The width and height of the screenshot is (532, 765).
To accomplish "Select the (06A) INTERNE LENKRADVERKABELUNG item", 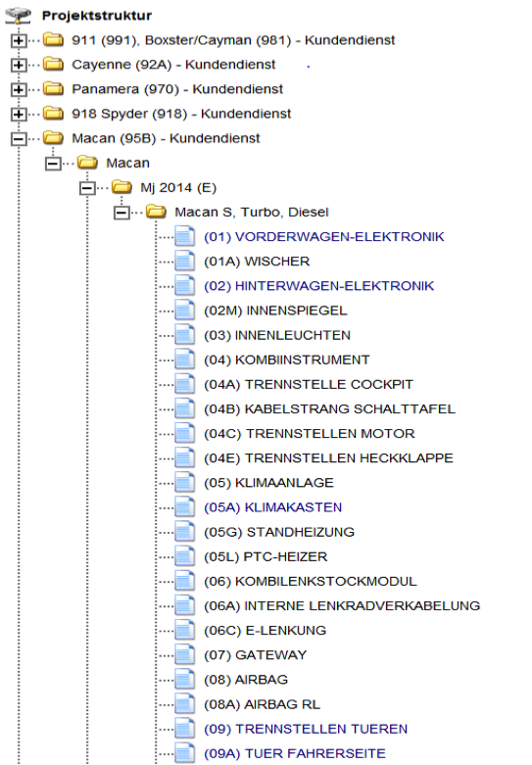I will (342, 605).
